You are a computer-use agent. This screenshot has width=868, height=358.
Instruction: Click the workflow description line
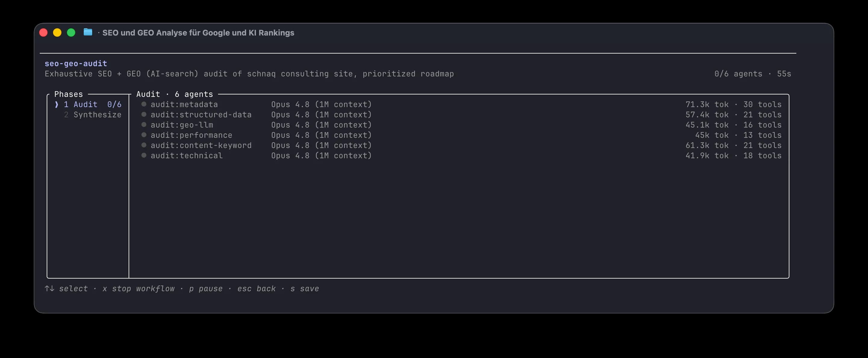(x=249, y=74)
